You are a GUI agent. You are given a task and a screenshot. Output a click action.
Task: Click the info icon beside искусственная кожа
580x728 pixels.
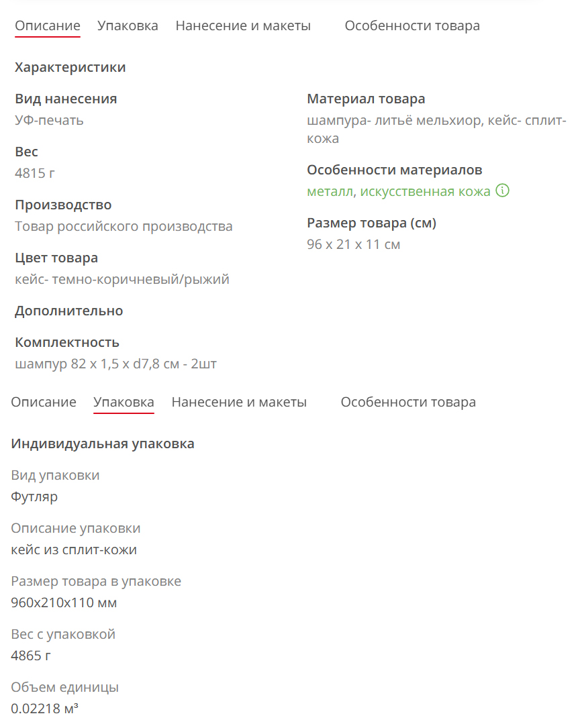coord(502,191)
